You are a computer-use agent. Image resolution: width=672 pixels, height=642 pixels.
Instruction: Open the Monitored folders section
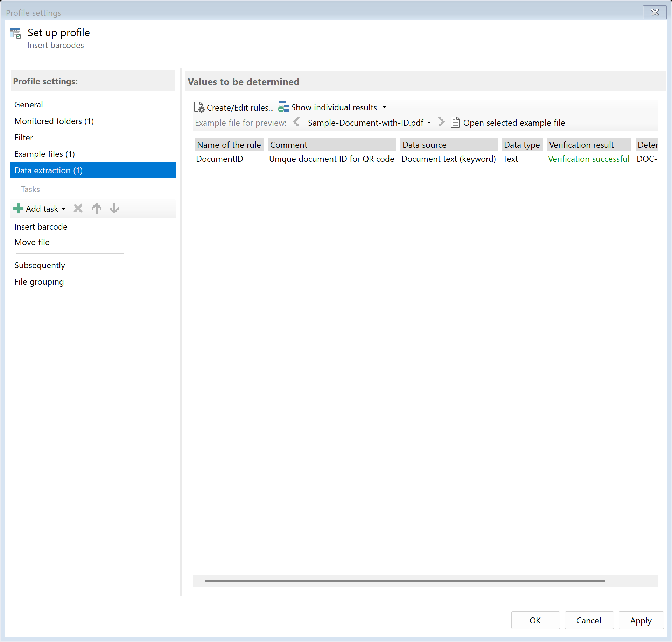click(x=54, y=121)
